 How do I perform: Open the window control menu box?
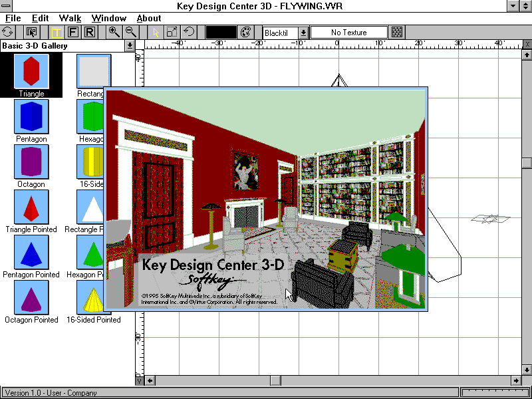(x=6, y=6)
